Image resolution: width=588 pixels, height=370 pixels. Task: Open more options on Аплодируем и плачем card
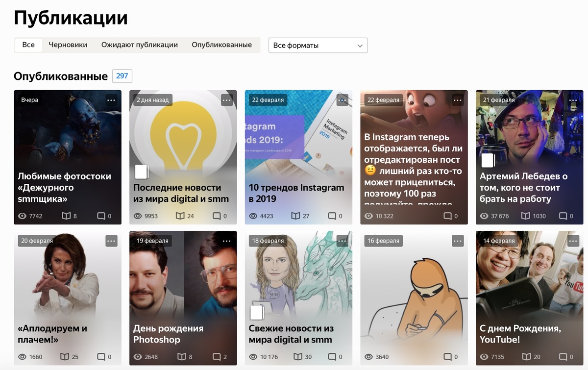point(111,241)
